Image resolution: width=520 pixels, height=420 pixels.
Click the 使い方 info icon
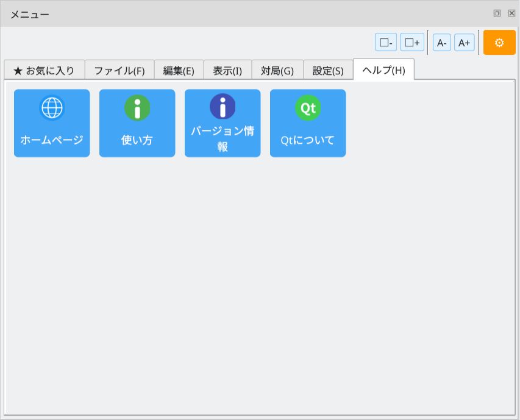coord(137,107)
